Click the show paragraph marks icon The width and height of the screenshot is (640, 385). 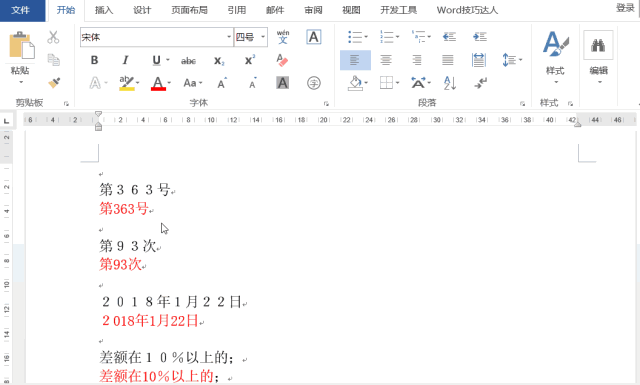click(480, 83)
